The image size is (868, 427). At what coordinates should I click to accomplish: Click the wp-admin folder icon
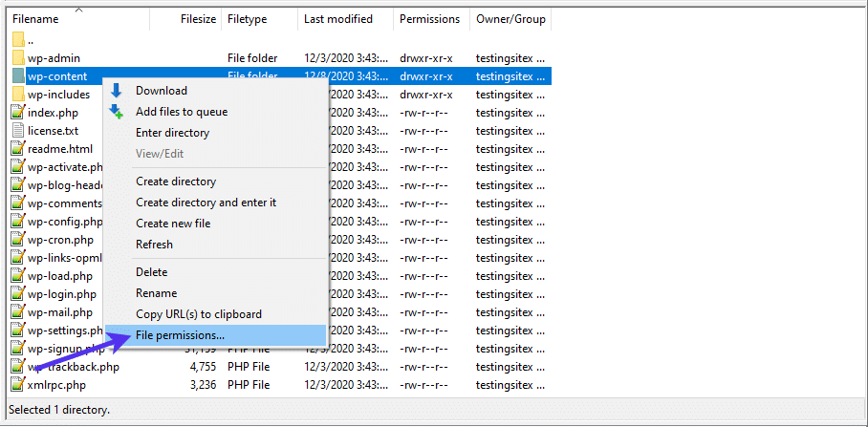coord(18,58)
